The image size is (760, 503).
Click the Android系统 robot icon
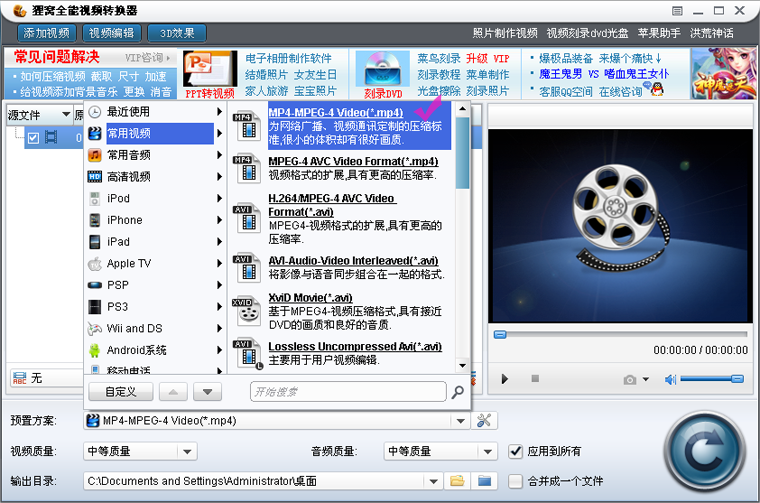click(95, 350)
